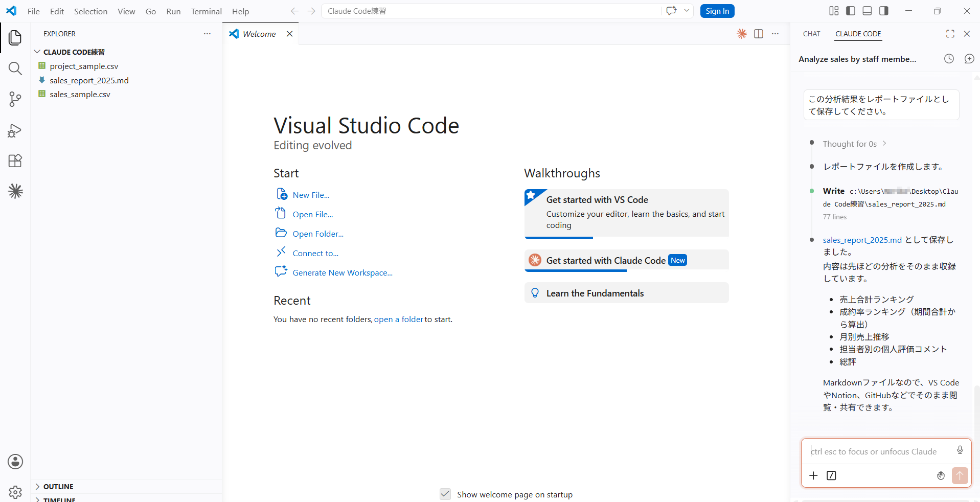
Task: Click the Open Folder... link
Action: pos(318,234)
